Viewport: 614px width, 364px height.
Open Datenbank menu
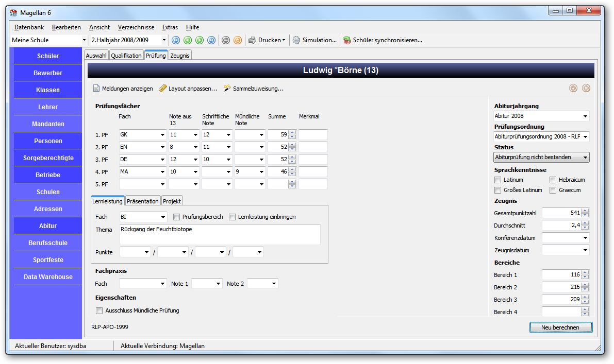29,27
